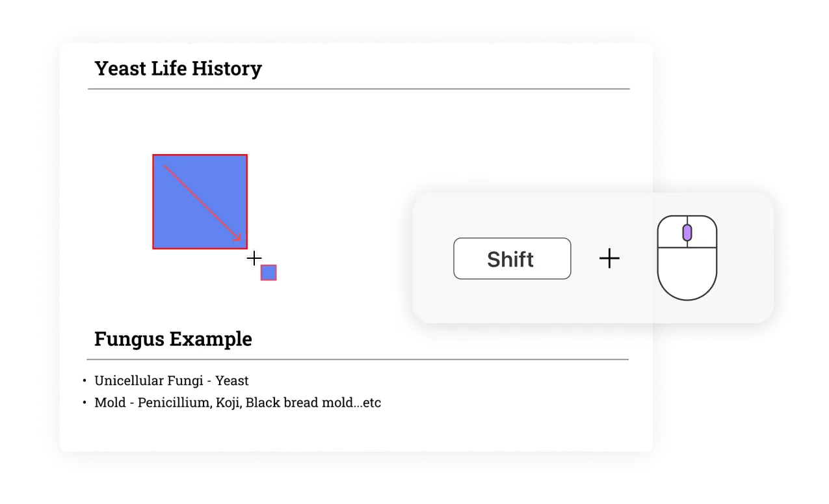The height and width of the screenshot is (504, 829).
Task: Click the Yeast Life History heading
Action: [x=178, y=68]
